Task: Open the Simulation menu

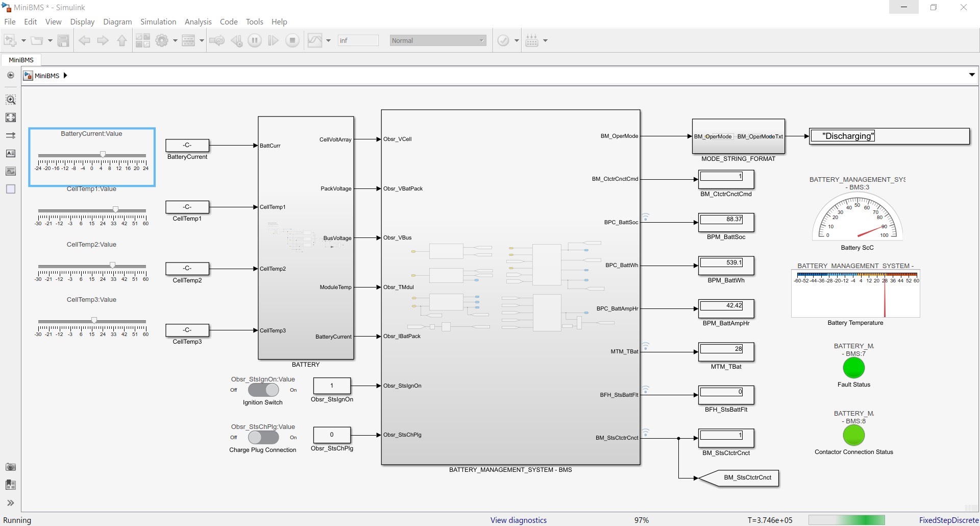Action: (158, 21)
